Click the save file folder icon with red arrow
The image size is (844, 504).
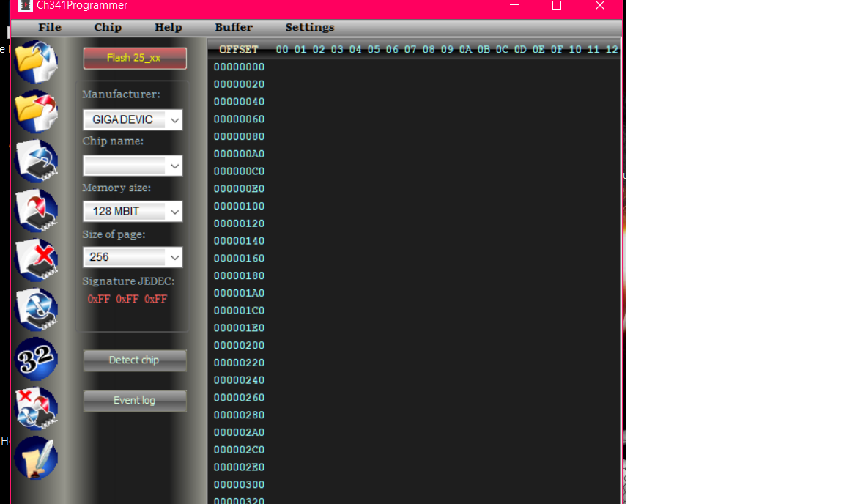(x=36, y=111)
